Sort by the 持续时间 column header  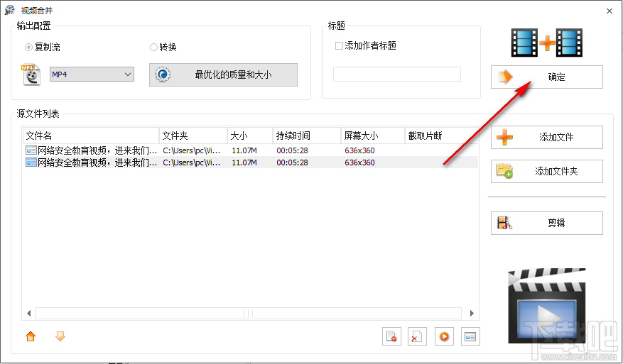coord(307,136)
